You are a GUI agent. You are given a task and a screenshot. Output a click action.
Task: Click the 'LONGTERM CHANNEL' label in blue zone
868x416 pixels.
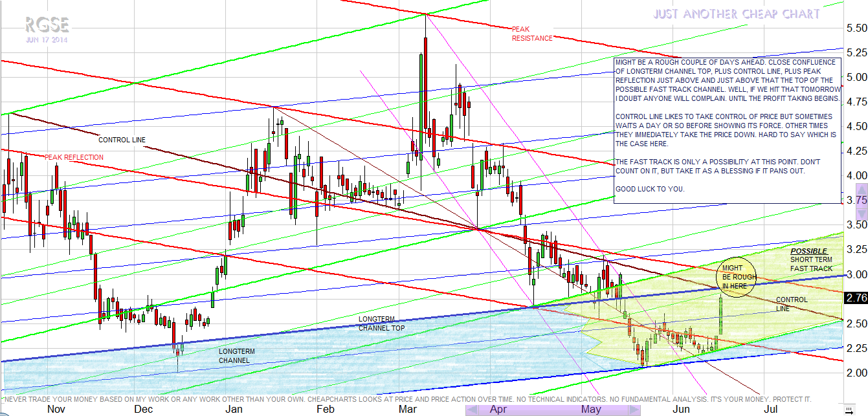click(x=237, y=355)
